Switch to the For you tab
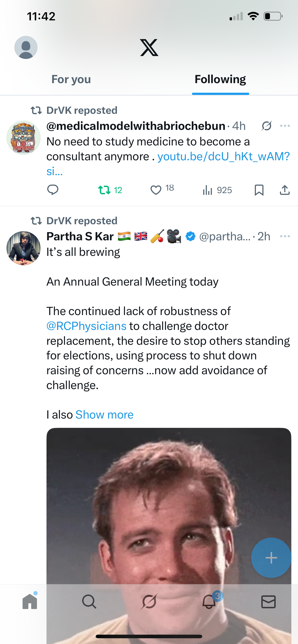This screenshot has height=644, width=298. (71, 79)
